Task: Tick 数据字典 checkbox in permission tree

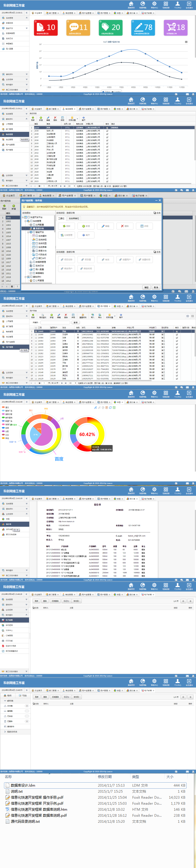Action: click(34, 228)
